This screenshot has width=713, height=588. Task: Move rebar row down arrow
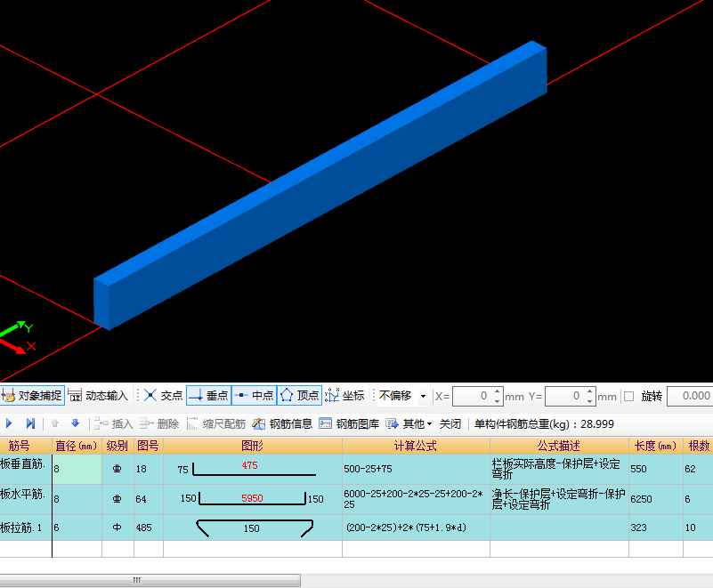75,423
